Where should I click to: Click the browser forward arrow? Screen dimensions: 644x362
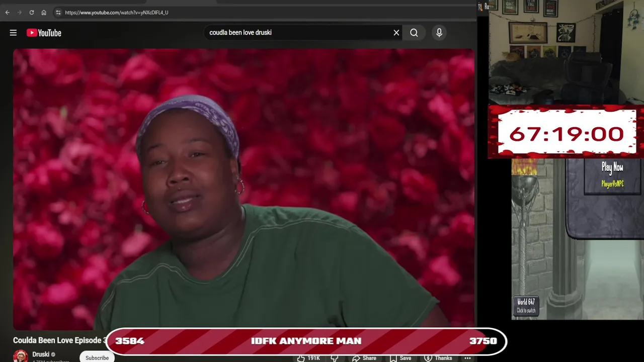point(19,13)
